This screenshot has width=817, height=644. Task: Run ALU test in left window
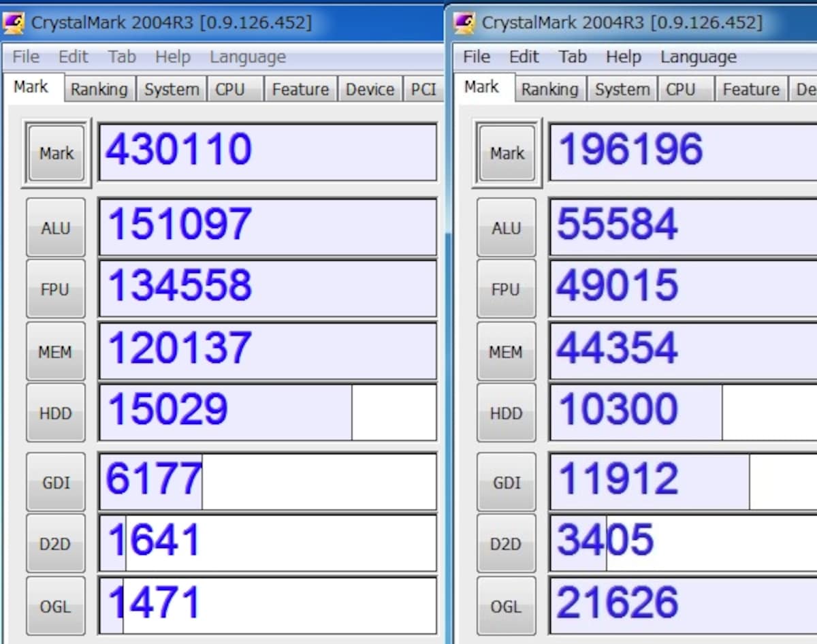[56, 227]
